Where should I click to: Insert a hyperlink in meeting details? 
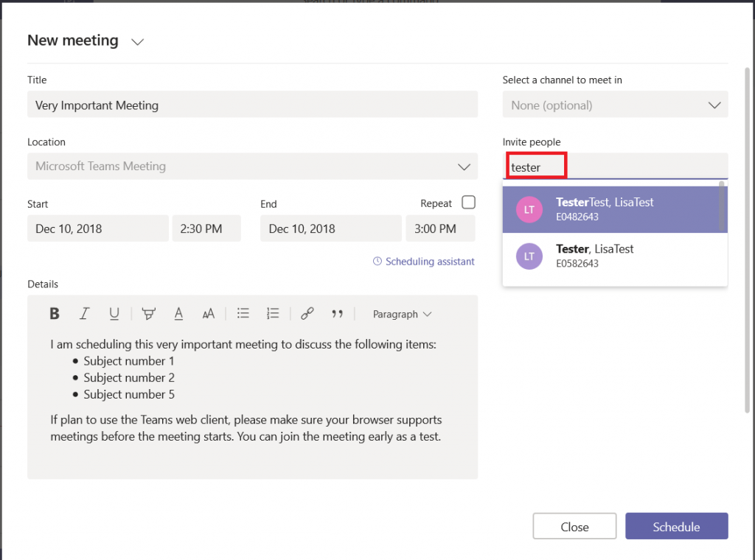307,313
